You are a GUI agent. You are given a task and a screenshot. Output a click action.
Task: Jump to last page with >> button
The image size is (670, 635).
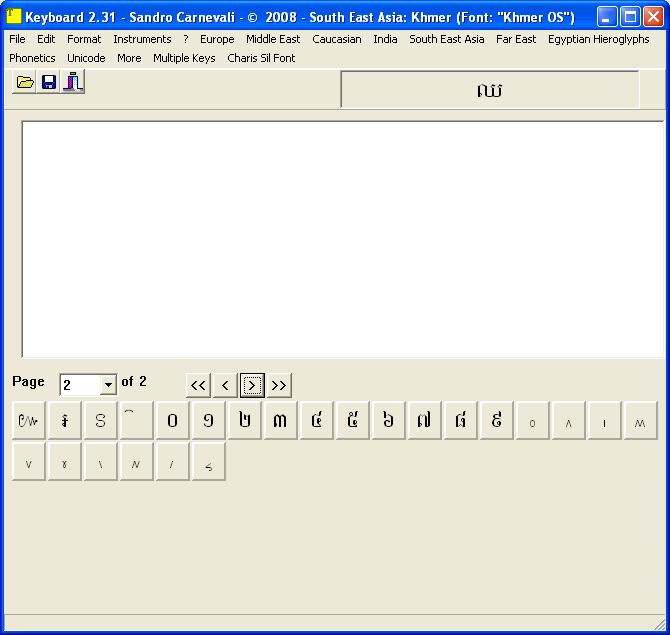tap(279, 385)
